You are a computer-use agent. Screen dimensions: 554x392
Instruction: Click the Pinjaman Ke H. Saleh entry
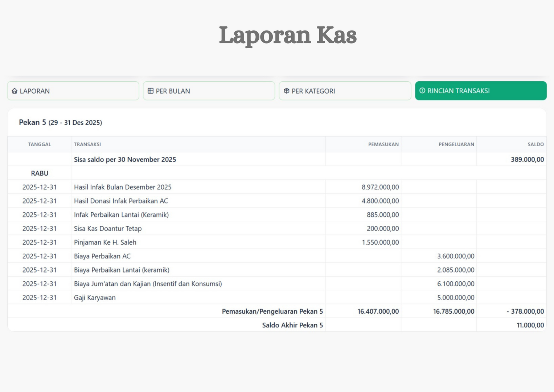(145, 242)
